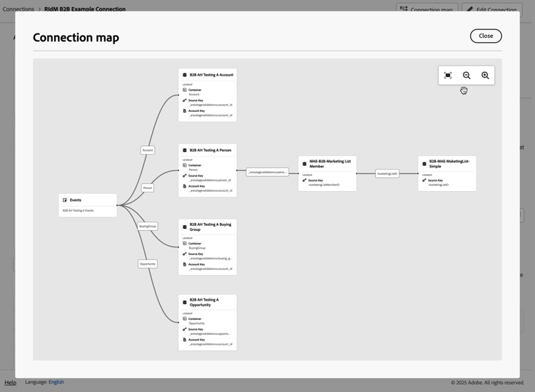This screenshot has height=392, width=535.
Task: Click the Container icon in the Buying Group node
Action: click(x=185, y=243)
